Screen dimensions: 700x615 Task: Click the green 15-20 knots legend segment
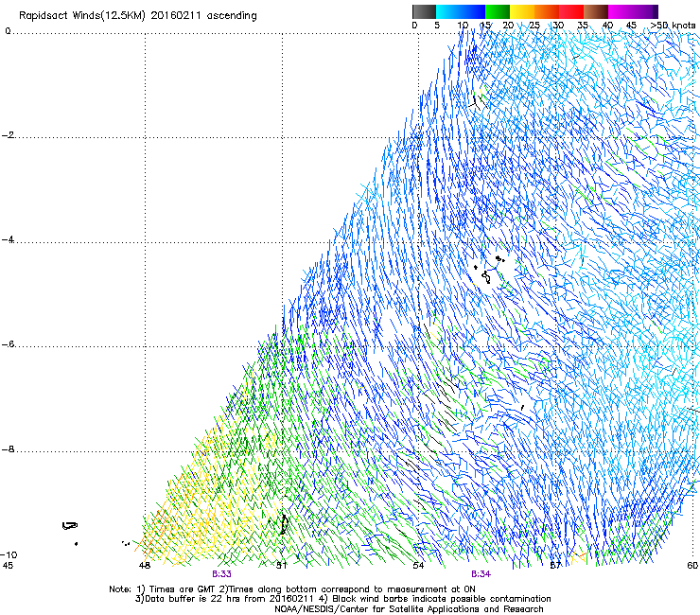point(498,11)
